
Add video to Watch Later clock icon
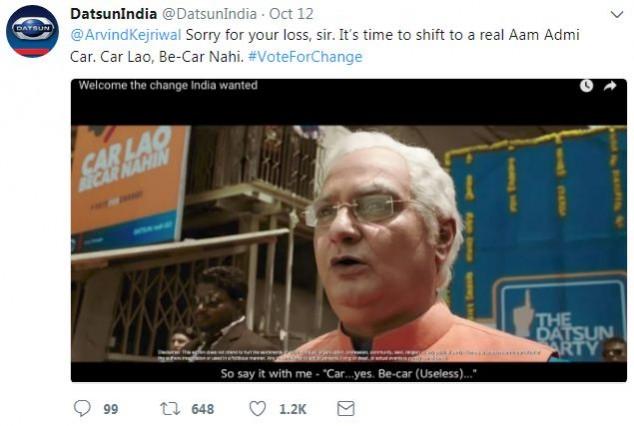(x=587, y=86)
